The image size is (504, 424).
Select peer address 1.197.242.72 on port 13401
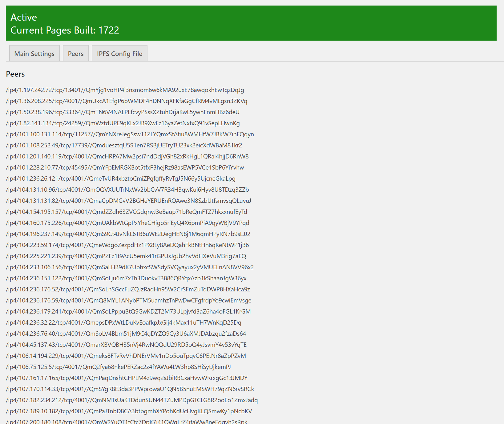click(x=125, y=90)
